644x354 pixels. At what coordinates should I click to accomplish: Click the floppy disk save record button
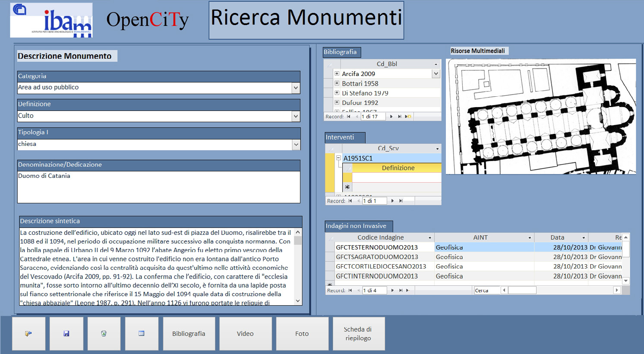coord(66,334)
